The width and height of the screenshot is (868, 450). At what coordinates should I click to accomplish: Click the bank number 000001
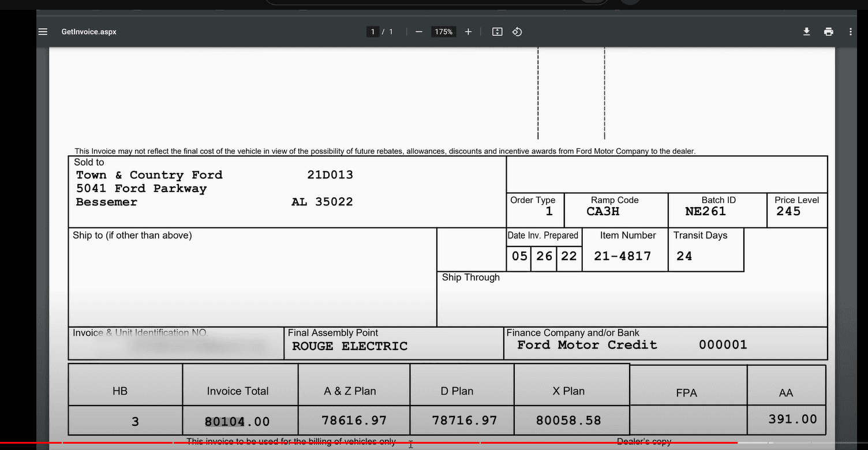tap(723, 345)
